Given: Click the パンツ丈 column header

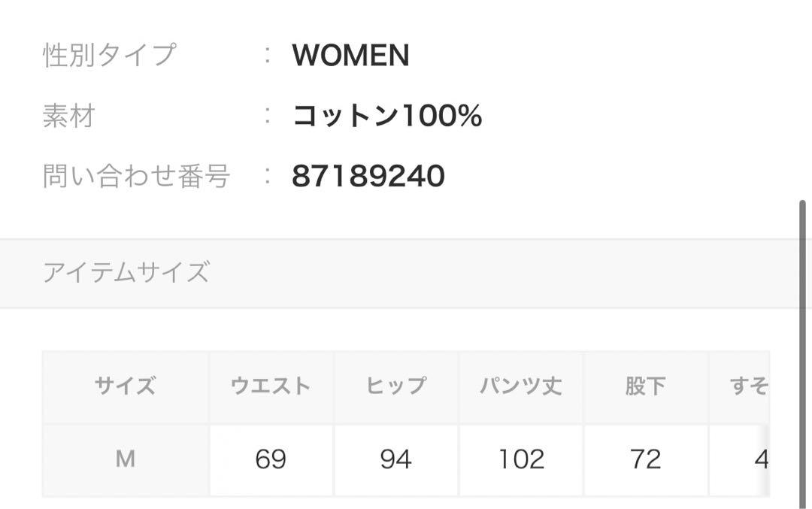Looking at the screenshot, I should click(521, 386).
